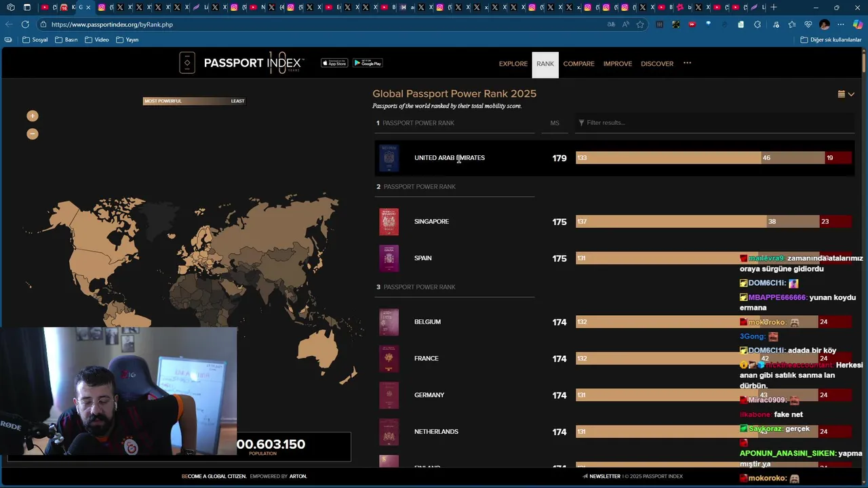Image resolution: width=868 pixels, height=488 pixels.
Task: Open the COMPARE page
Action: (x=578, y=64)
